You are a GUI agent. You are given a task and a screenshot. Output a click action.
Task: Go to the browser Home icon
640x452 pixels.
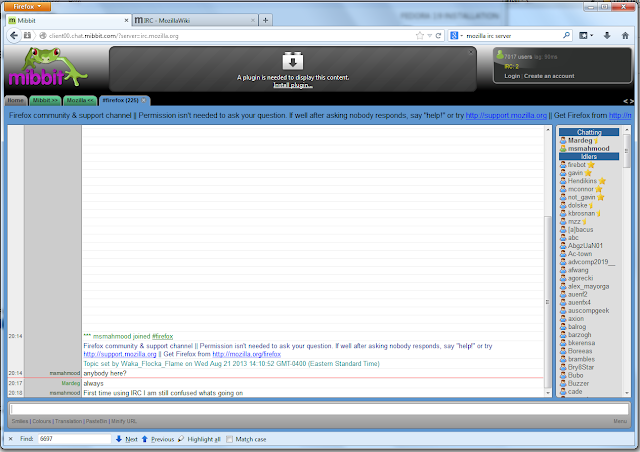(625, 36)
